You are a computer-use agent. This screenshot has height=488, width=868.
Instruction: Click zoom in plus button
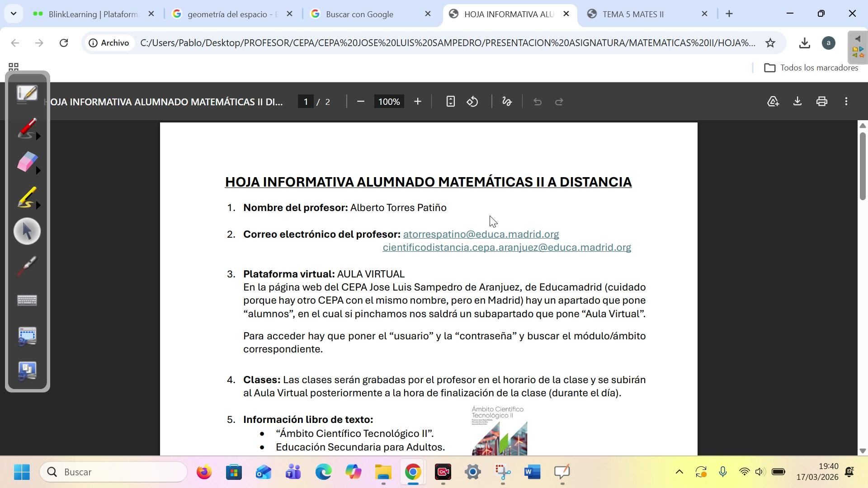(x=417, y=102)
